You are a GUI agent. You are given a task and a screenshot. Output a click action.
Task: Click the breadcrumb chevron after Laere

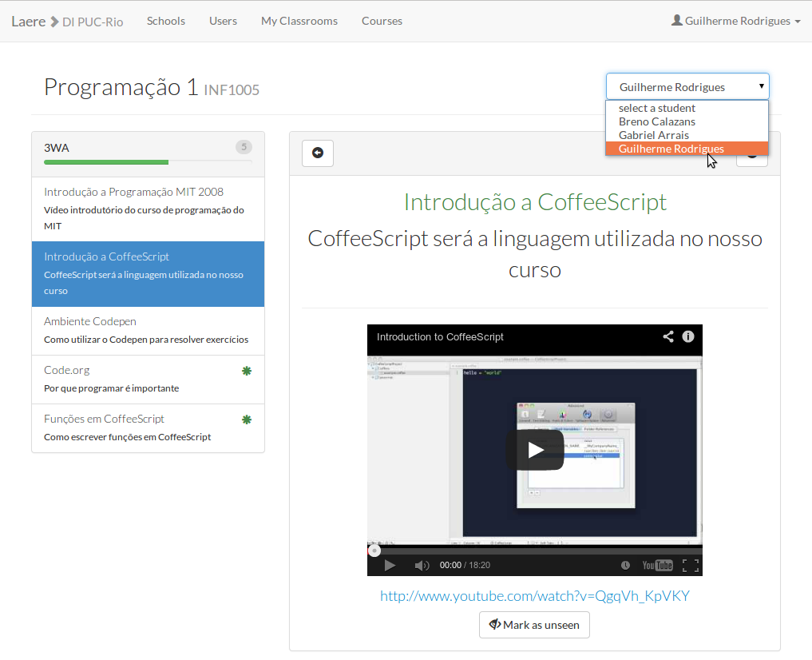click(54, 22)
